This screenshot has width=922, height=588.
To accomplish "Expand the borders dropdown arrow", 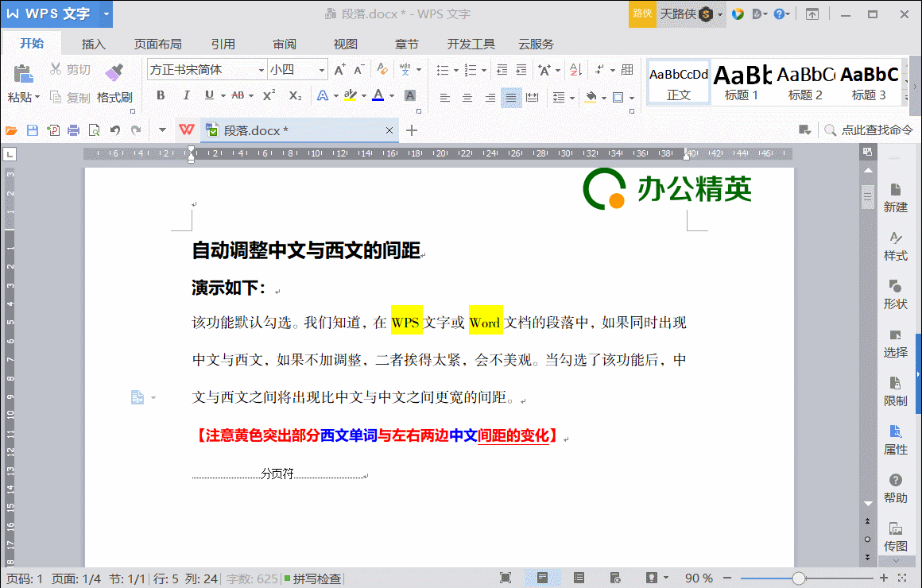I will (632, 98).
